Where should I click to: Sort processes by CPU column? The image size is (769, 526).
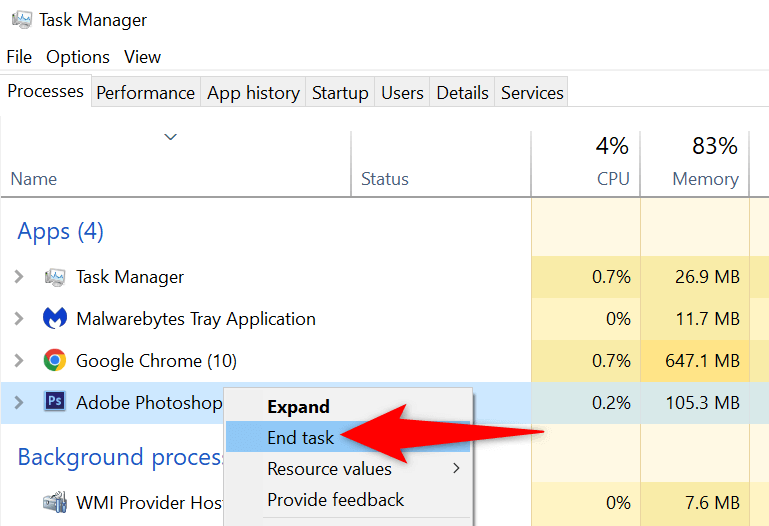click(x=611, y=179)
